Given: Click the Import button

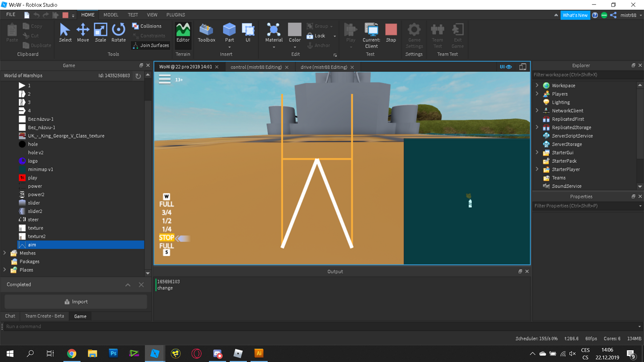Looking at the screenshot, I should (x=76, y=302).
